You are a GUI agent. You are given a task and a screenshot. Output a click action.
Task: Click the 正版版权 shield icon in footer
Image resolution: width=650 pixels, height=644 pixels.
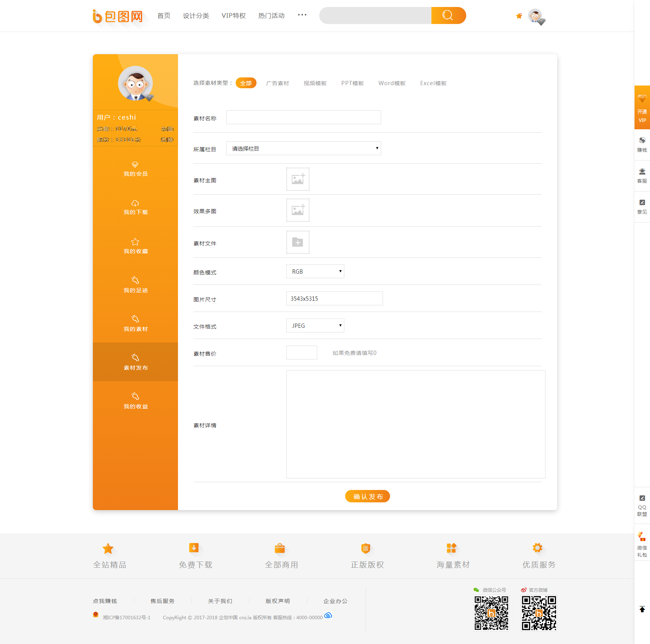(366, 548)
